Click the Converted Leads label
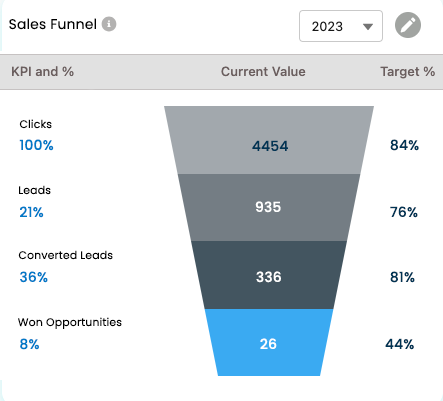 pyautogui.click(x=66, y=255)
